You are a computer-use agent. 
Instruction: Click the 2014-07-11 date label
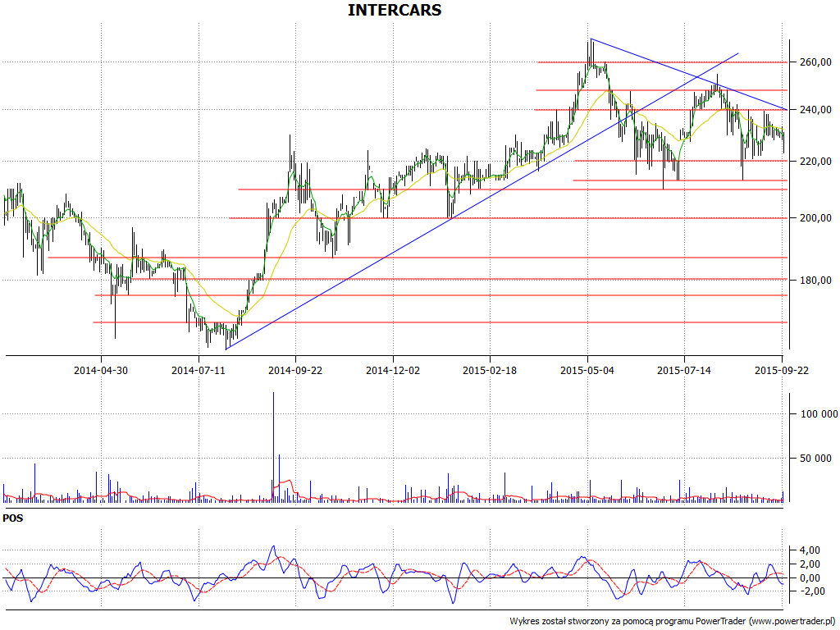[x=199, y=370]
